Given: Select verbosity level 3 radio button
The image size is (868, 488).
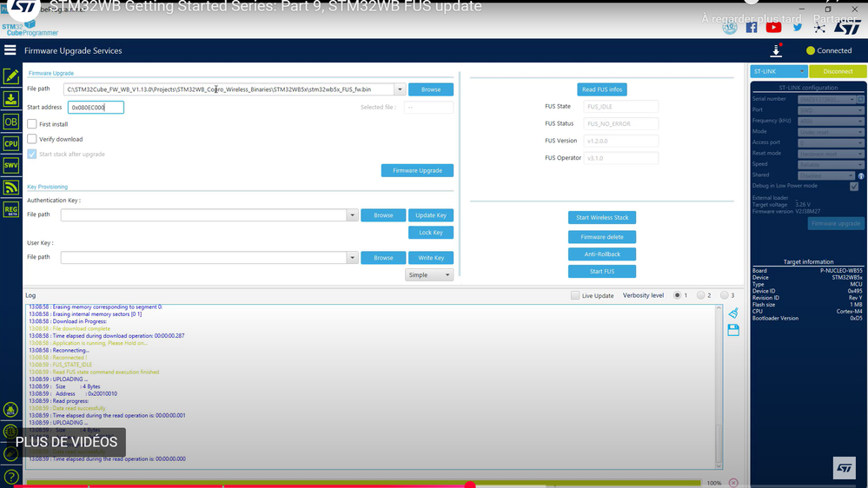Looking at the screenshot, I should [724, 295].
